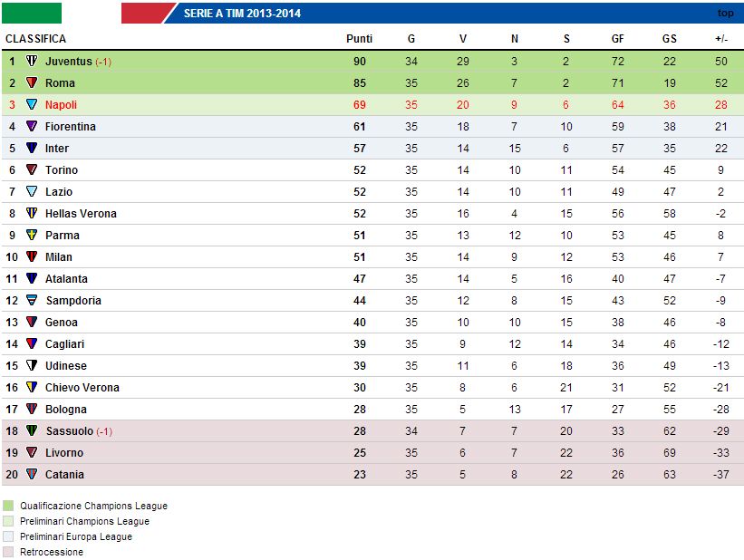744x560 pixels.
Task: Sort by the GF column header
Action: [617, 39]
